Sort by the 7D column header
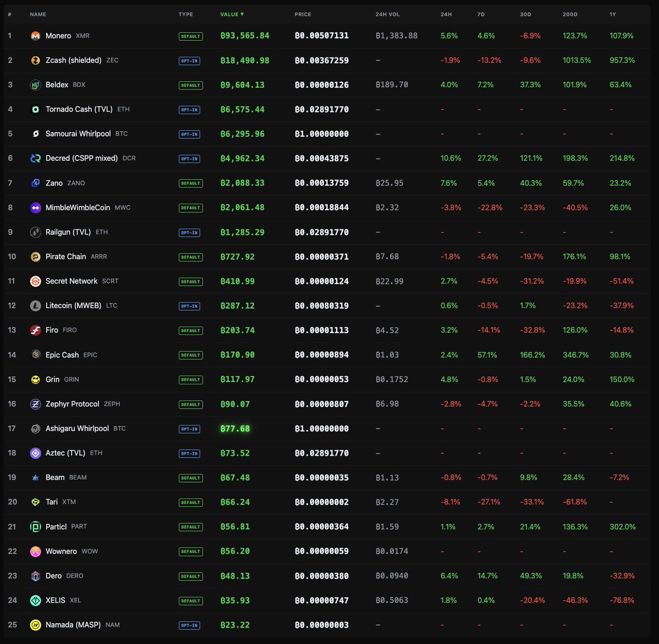659x644 pixels. tap(481, 14)
